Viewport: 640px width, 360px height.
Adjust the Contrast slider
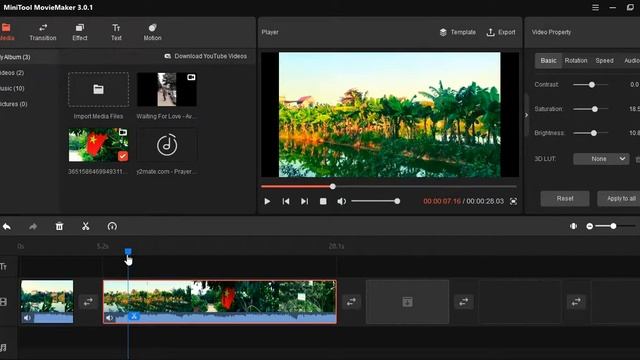pos(590,84)
